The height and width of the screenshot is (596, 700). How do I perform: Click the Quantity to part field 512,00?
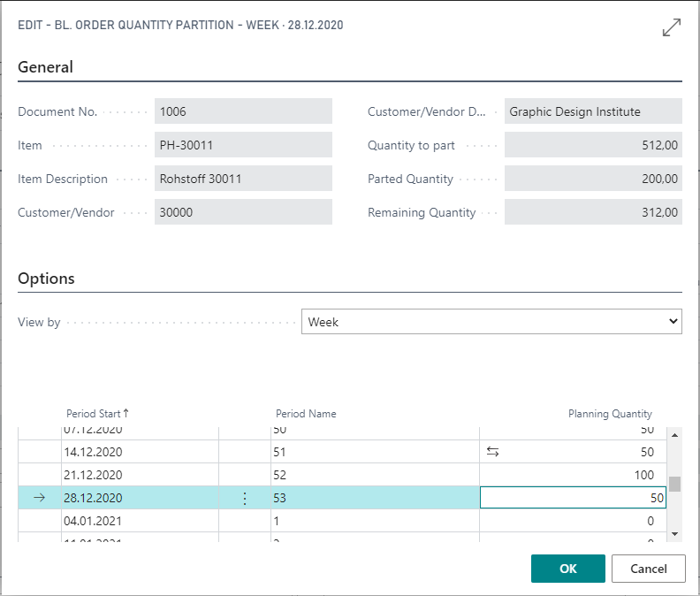click(x=593, y=145)
